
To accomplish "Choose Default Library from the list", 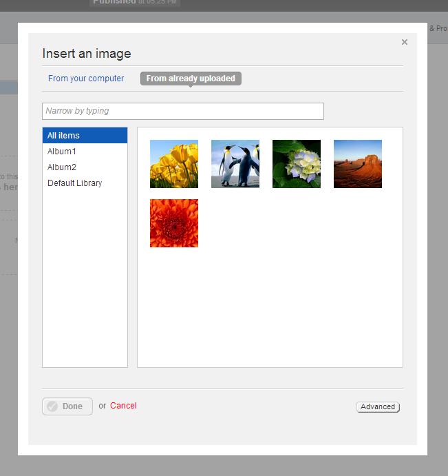I will pos(74,183).
